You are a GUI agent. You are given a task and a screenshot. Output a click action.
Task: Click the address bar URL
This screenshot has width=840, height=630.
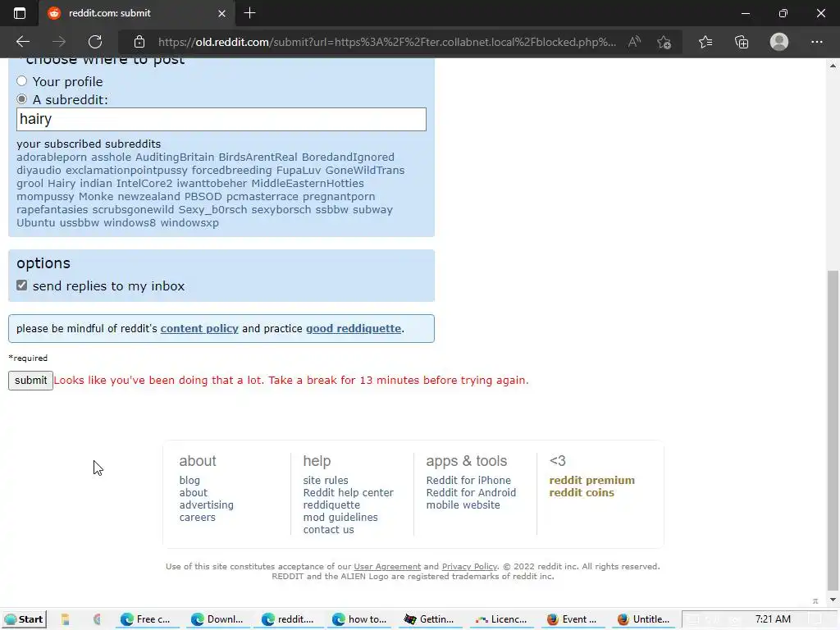[x=387, y=42]
